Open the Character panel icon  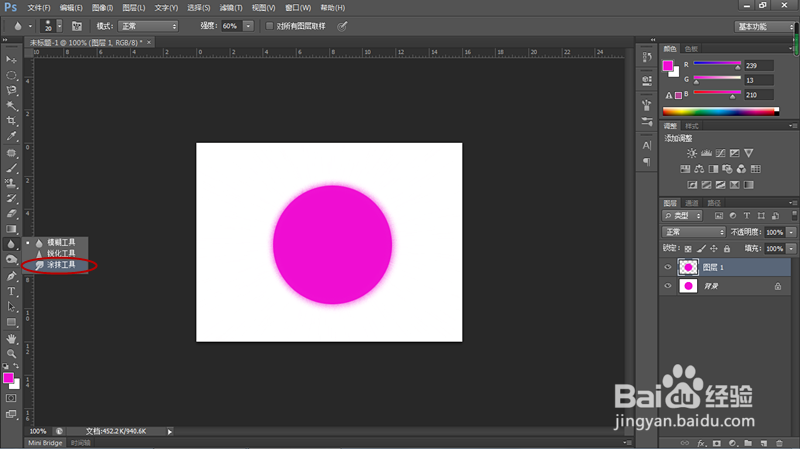(647, 145)
